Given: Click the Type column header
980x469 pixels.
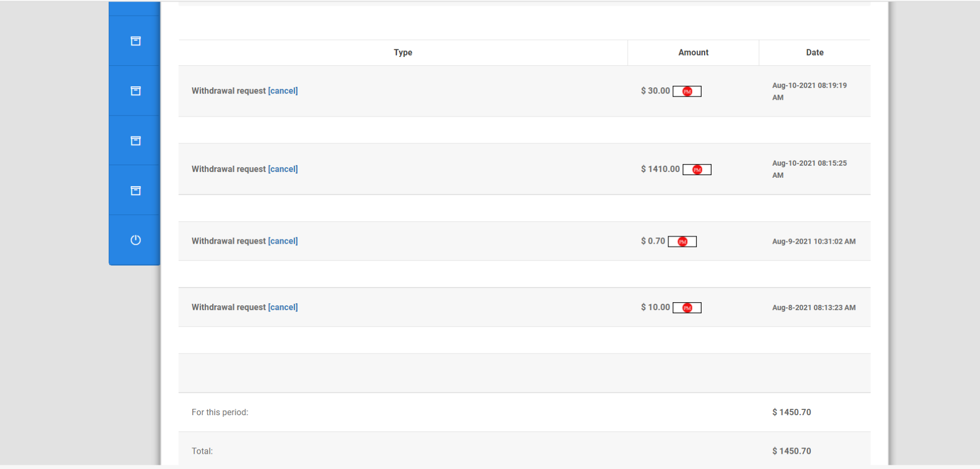Looking at the screenshot, I should [403, 52].
